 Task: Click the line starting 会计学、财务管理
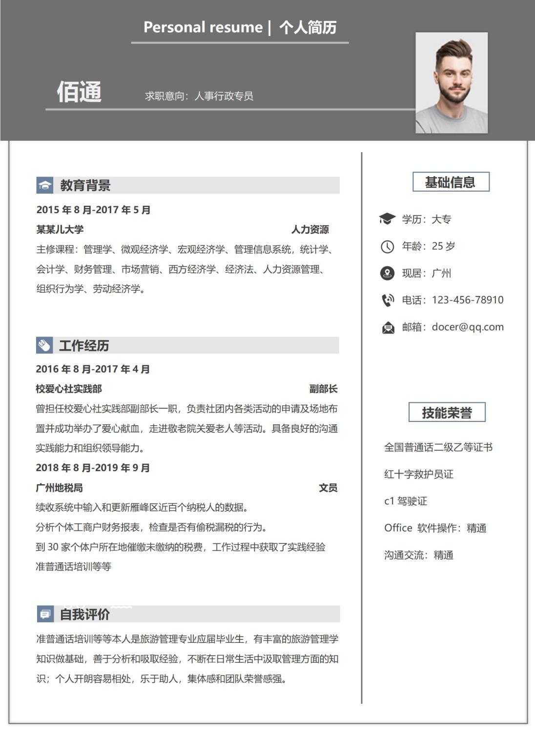[180, 269]
